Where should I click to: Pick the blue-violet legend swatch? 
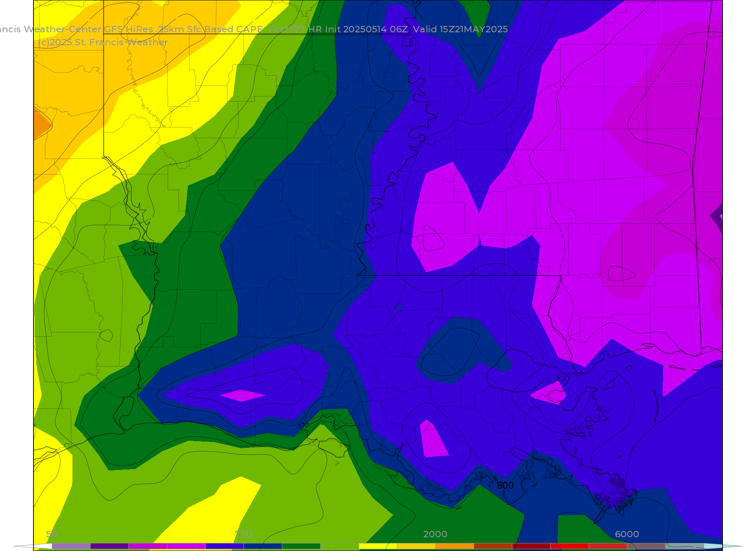[x=224, y=546]
